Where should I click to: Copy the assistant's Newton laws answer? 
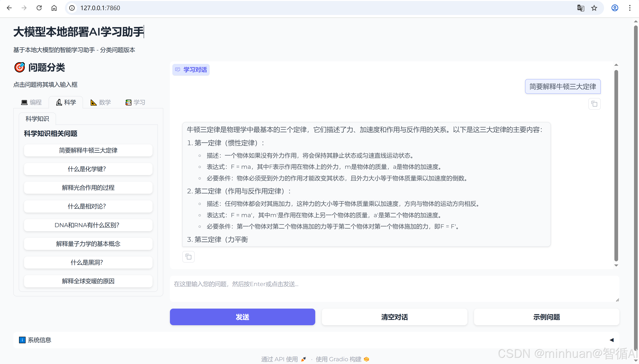coord(188,257)
